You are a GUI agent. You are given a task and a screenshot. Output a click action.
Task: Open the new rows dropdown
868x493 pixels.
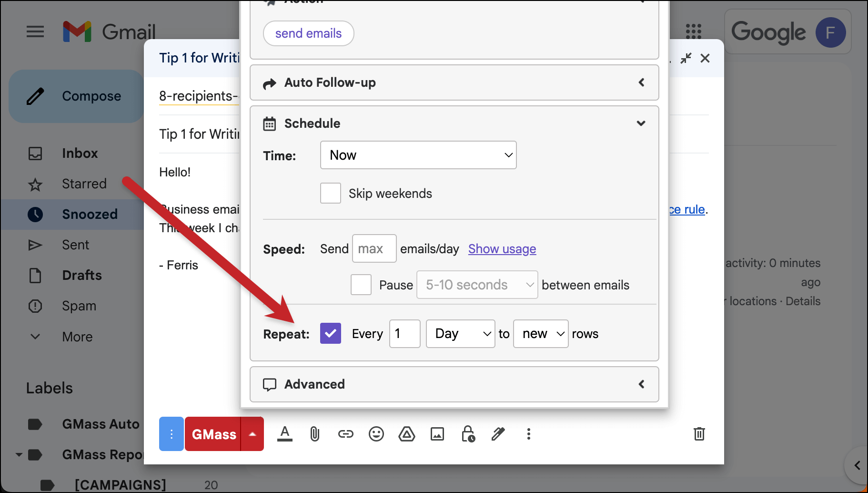[x=541, y=334]
